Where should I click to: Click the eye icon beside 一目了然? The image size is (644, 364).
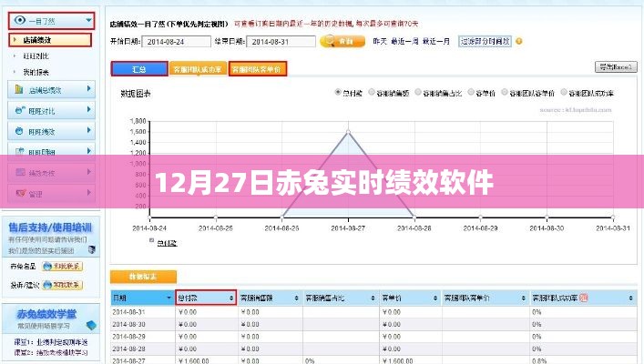click(x=20, y=20)
